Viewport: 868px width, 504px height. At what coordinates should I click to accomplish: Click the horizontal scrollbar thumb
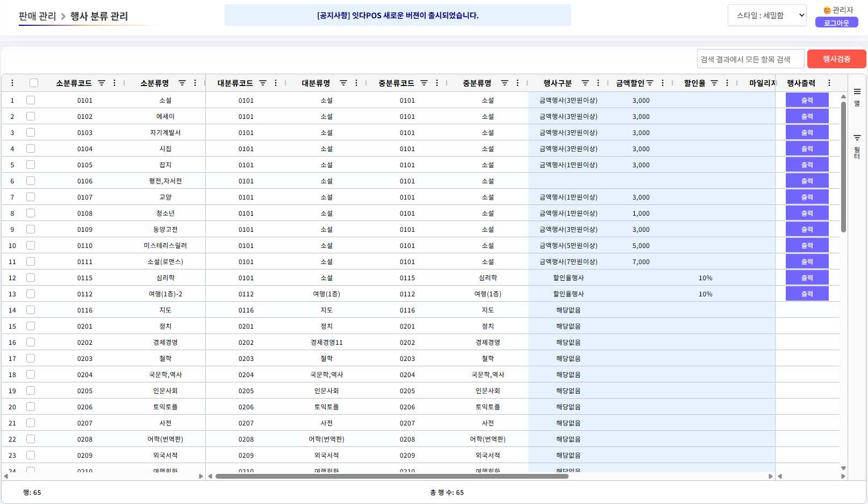[391, 476]
